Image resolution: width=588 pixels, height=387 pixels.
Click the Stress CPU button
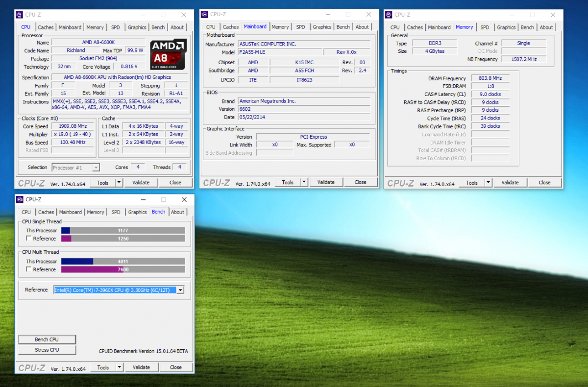click(47, 350)
